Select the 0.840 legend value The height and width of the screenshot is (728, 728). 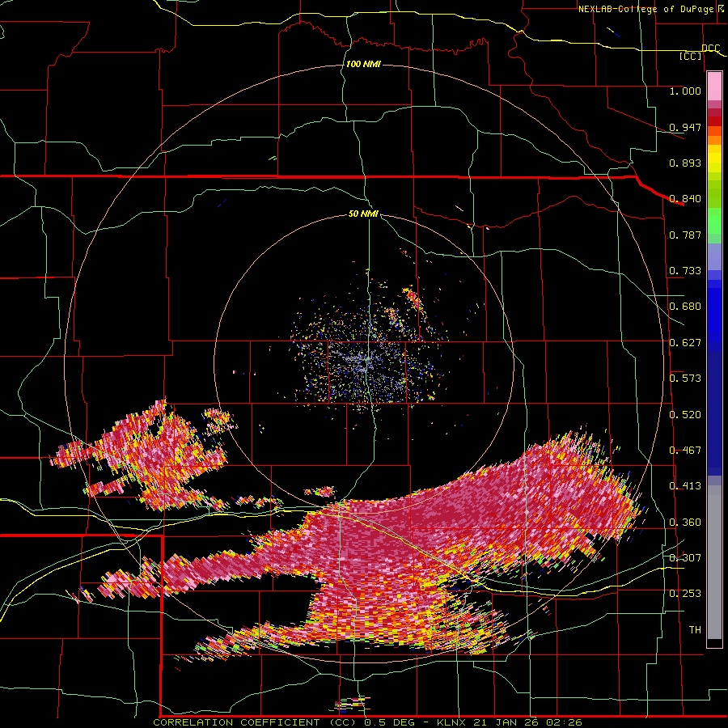(685, 199)
